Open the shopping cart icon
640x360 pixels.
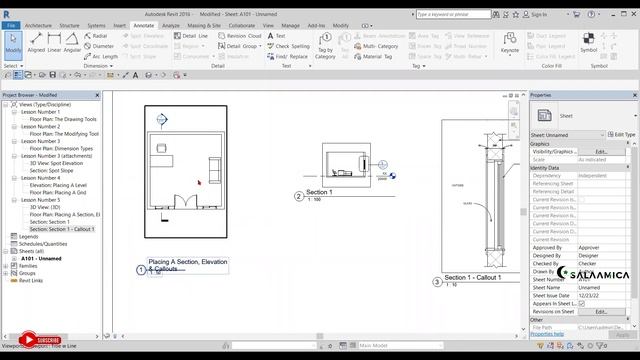pos(576,14)
